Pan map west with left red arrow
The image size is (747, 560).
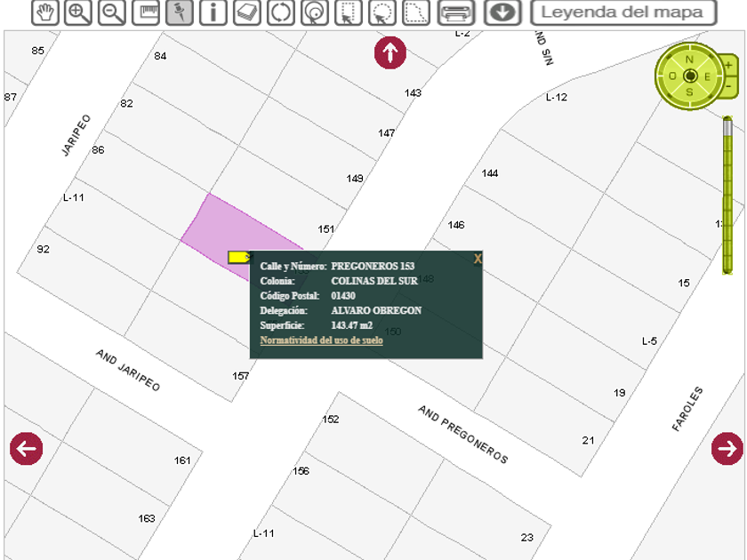pos(26,449)
